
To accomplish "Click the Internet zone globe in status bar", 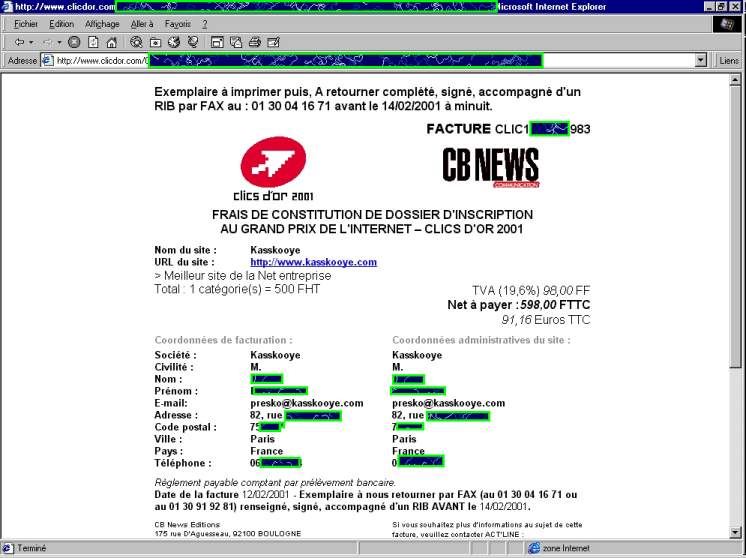I will pyautogui.click(x=534, y=548).
